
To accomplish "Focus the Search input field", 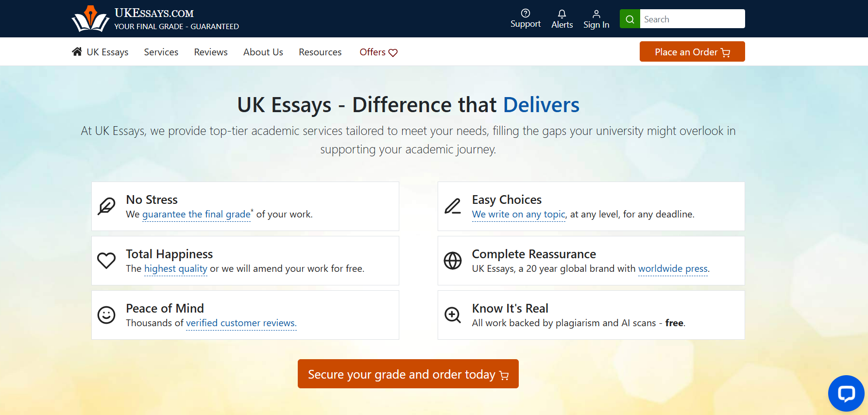I will pyautogui.click(x=692, y=19).
